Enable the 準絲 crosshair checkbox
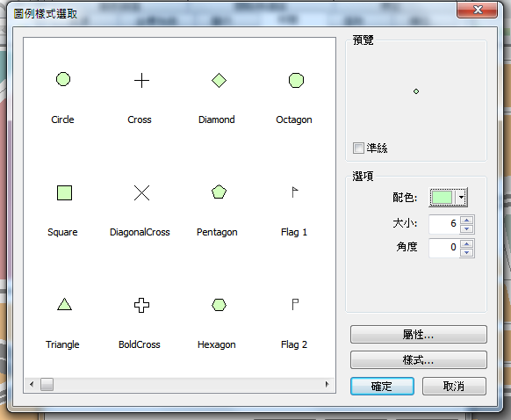The image size is (511, 420). (x=358, y=148)
